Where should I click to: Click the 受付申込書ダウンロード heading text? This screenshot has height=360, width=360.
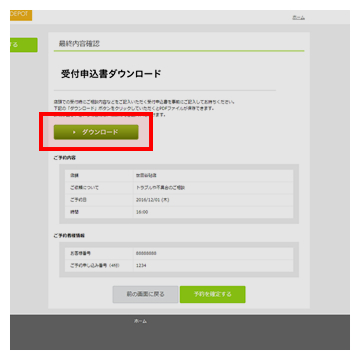(x=111, y=74)
